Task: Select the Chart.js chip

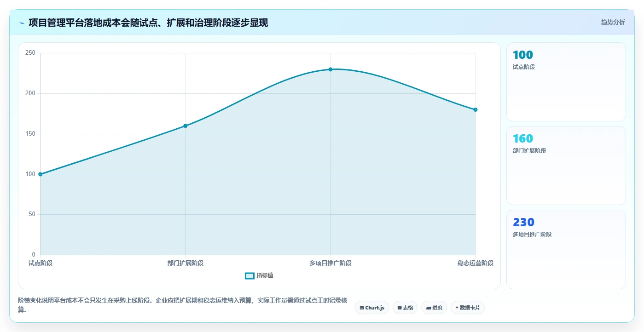Action: pyautogui.click(x=372, y=308)
